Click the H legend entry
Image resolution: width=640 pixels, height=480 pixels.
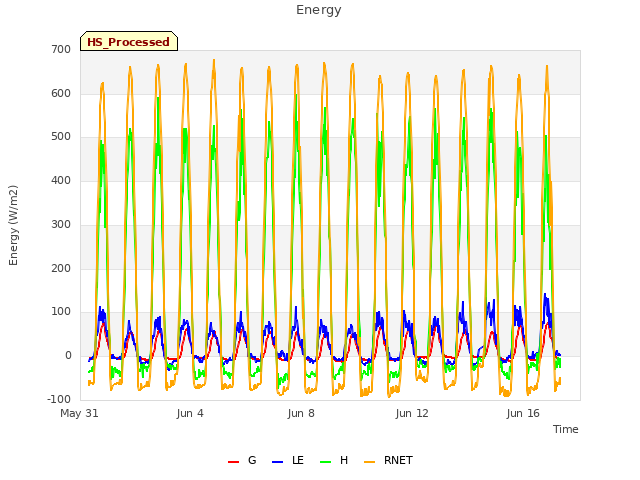[x=334, y=460]
